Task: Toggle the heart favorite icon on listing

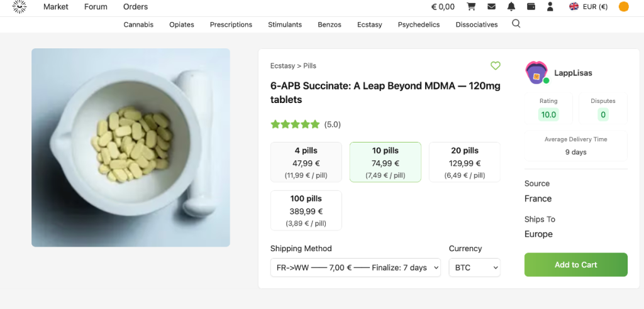Action: click(x=496, y=65)
